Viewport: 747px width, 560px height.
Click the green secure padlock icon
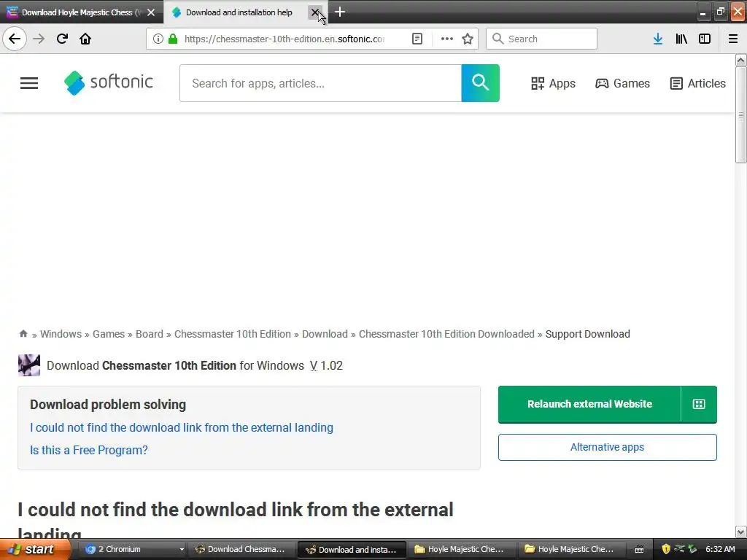point(173,39)
